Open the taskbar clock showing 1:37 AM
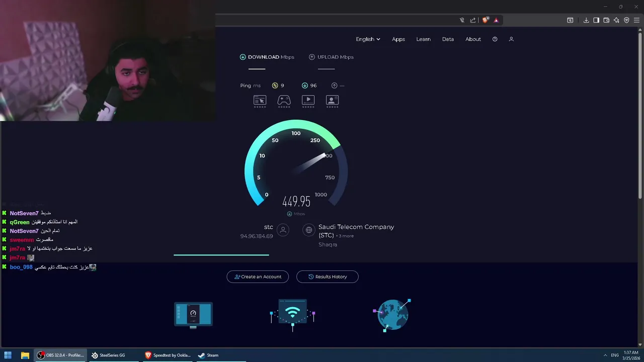This screenshot has width=644, height=362. 631,355
